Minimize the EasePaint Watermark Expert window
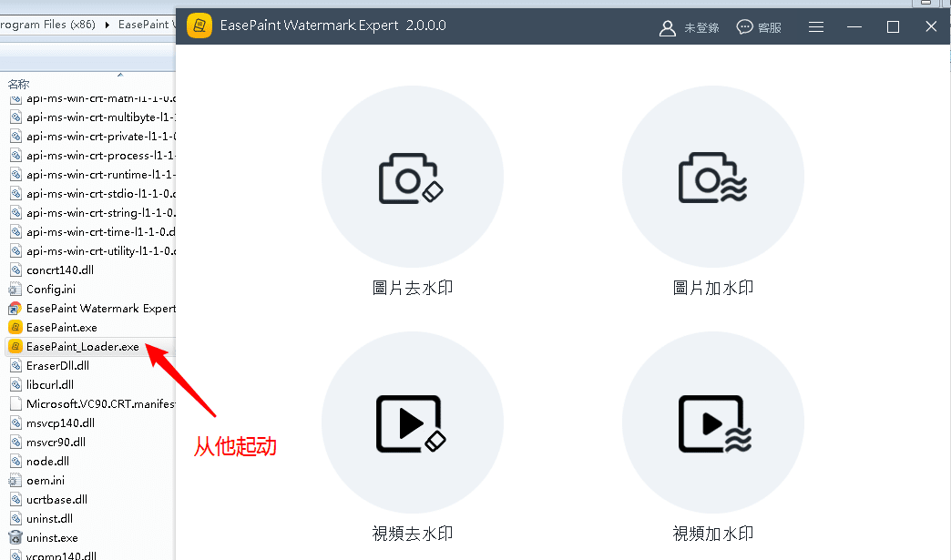Screen dimensions: 951x560 click(854, 27)
